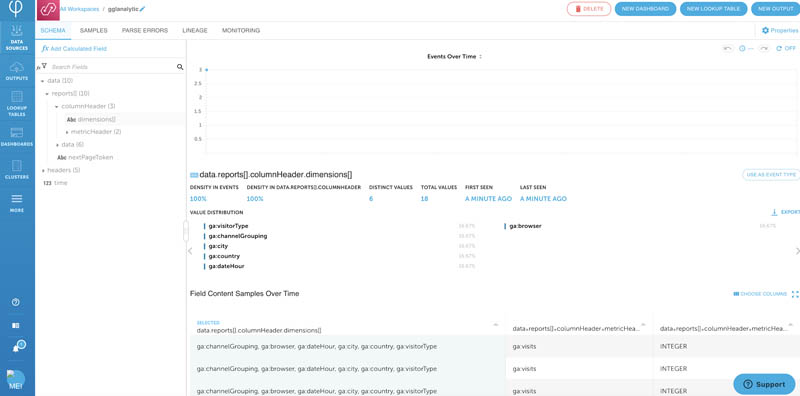This screenshot has height=396, width=800.
Task: Click the ga:dateHour distribution value
Action: tap(227, 266)
